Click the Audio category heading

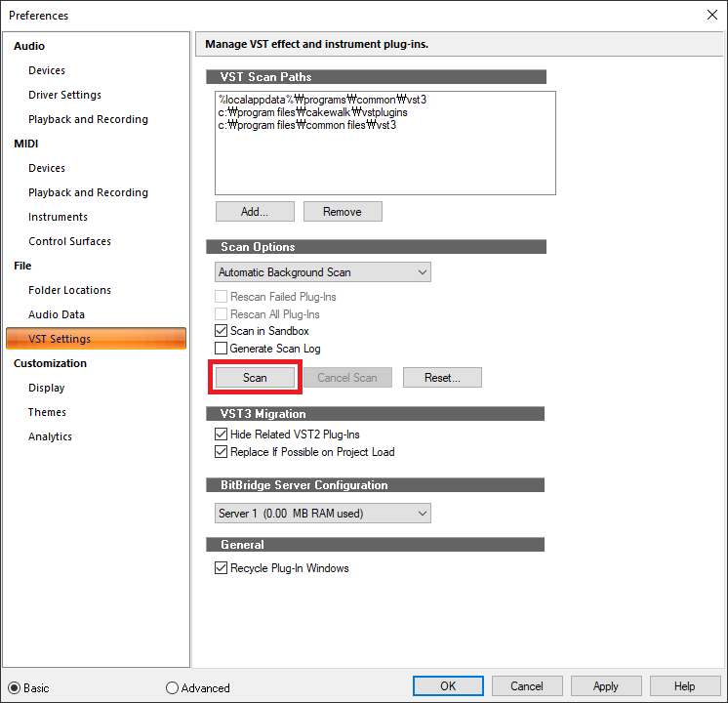tap(29, 46)
